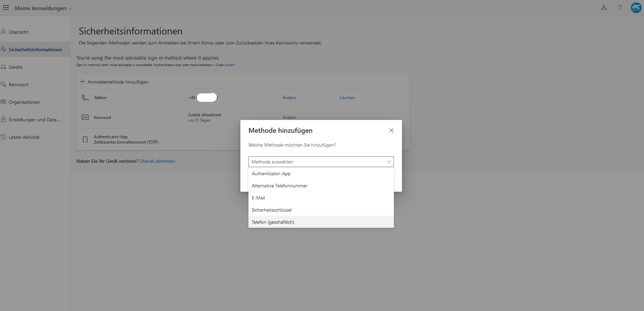
Task: Click Löschen for the Telefon entry
Action: pos(347,98)
